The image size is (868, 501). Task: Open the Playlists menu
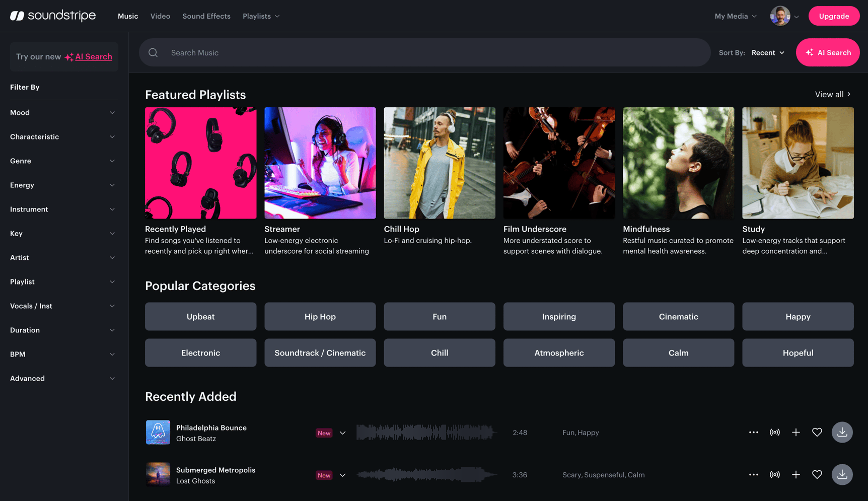pos(260,16)
